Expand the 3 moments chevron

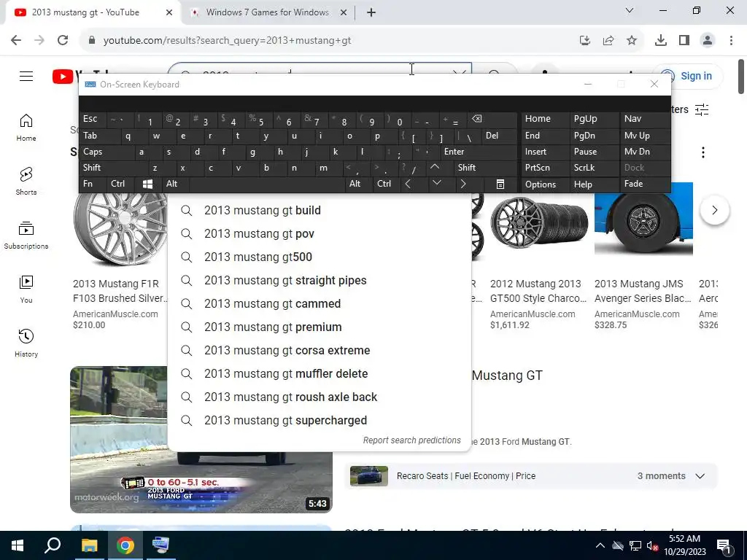700,476
